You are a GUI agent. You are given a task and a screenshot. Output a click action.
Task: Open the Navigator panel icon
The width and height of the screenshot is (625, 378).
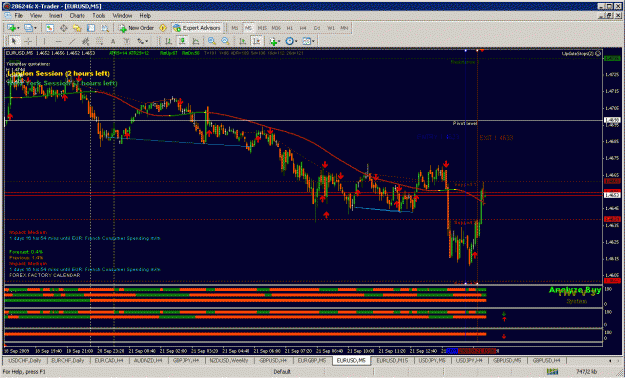(77, 28)
